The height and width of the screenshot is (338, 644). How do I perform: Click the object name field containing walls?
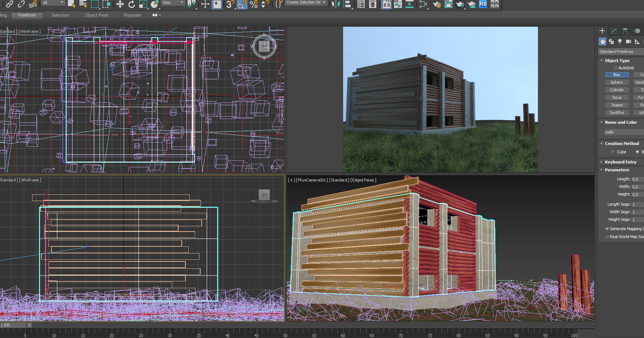point(623,132)
